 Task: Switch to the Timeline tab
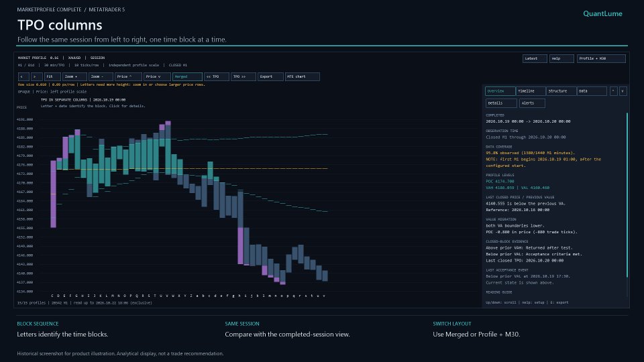(531, 91)
